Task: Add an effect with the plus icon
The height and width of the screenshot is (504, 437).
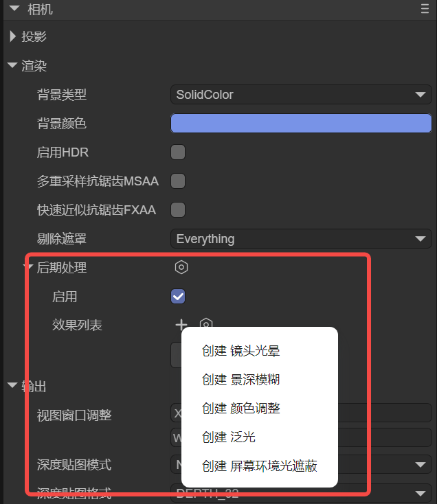Action: click(x=181, y=325)
